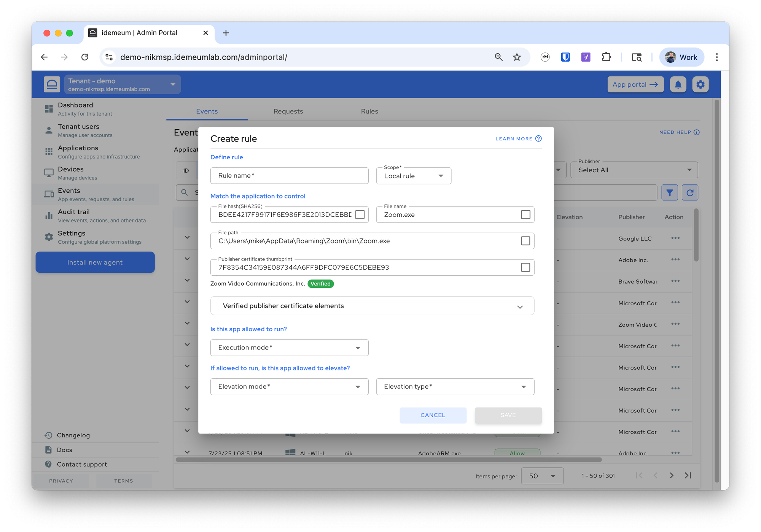Open Devices in the sidebar
This screenshot has width=761, height=532.
click(x=95, y=173)
